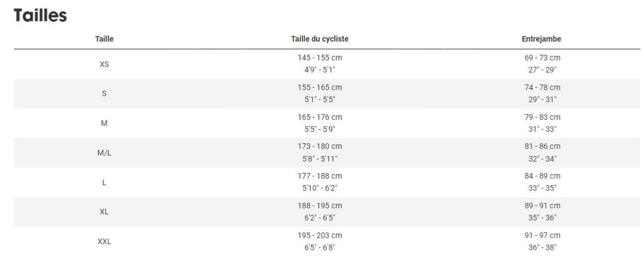Viewport: 644px width, 273px height.
Task: Click the Entrejambe column header
Action: [x=541, y=39]
